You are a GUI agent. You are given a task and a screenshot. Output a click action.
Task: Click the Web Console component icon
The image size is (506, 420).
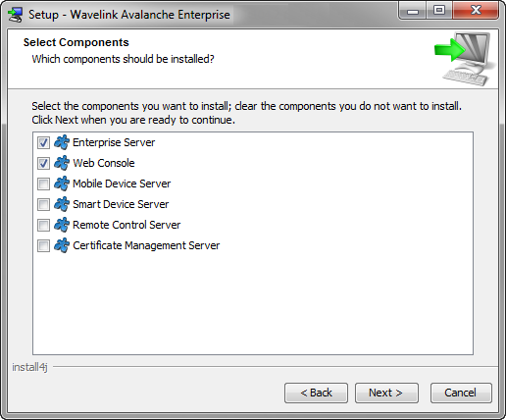[62, 163]
